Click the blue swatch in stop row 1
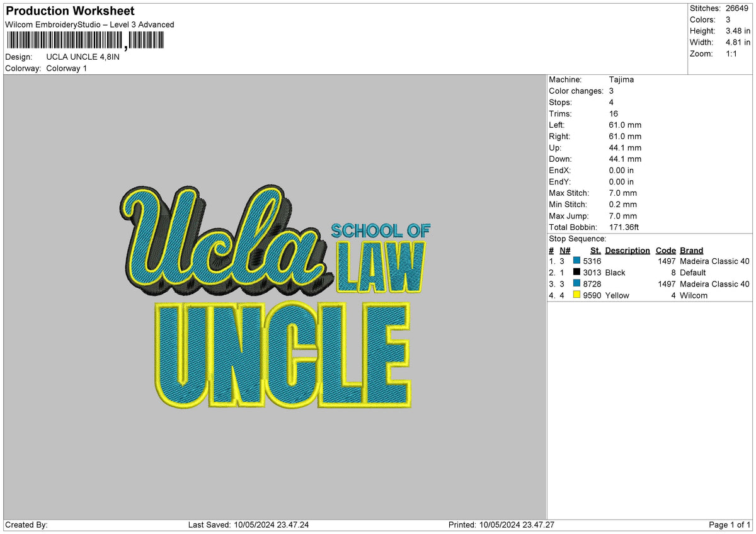This screenshot has height=534, width=756. 576,261
